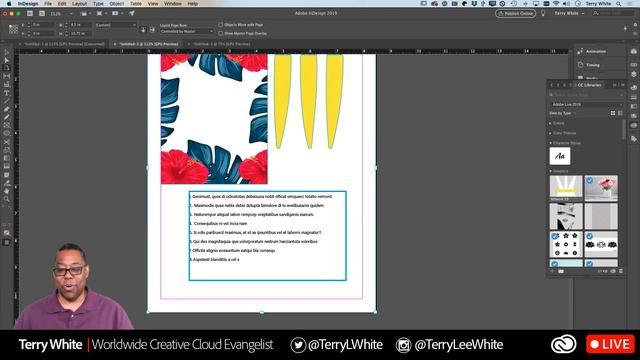
Task: Open the Timing panel
Action: coord(593,65)
